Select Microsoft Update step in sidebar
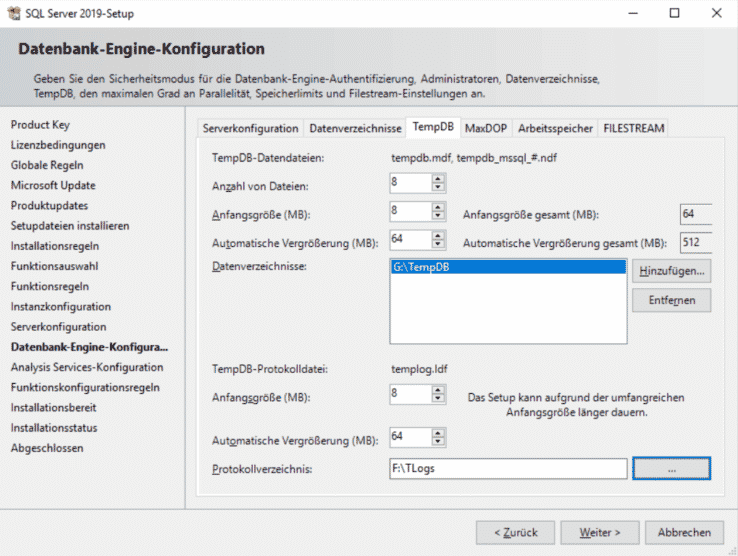This screenshot has height=556, width=738. pos(53,185)
